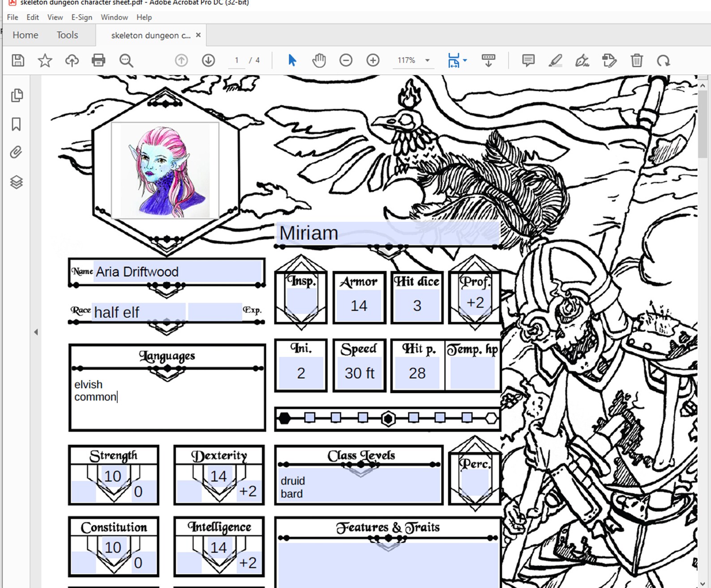Open the Attachments paperclip panel
This screenshot has height=588, width=711.
(16, 153)
